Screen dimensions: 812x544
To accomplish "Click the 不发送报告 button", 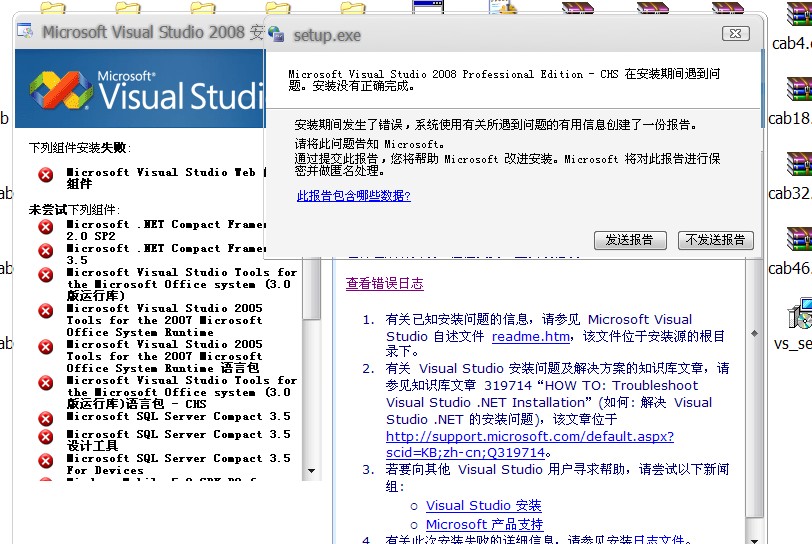I will pyautogui.click(x=716, y=240).
